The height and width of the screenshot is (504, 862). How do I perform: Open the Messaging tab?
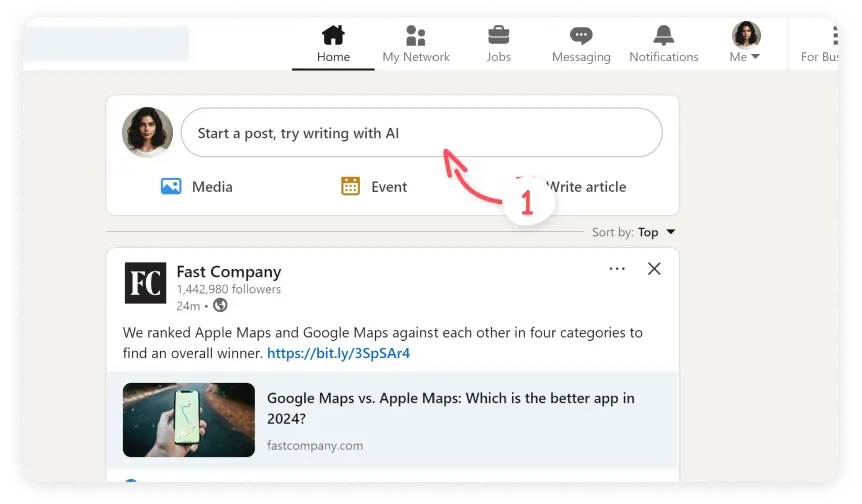[x=581, y=44]
